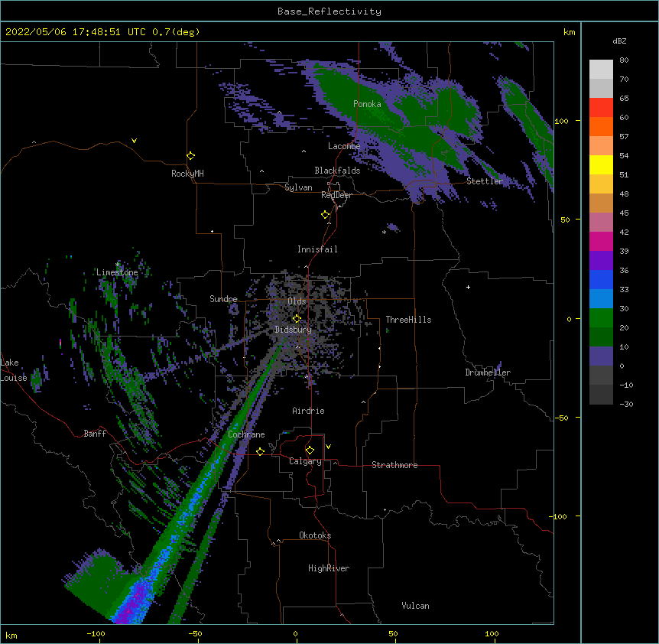The width and height of the screenshot is (659, 644).
Task: Click the Sundre town label
Action: click(x=223, y=299)
